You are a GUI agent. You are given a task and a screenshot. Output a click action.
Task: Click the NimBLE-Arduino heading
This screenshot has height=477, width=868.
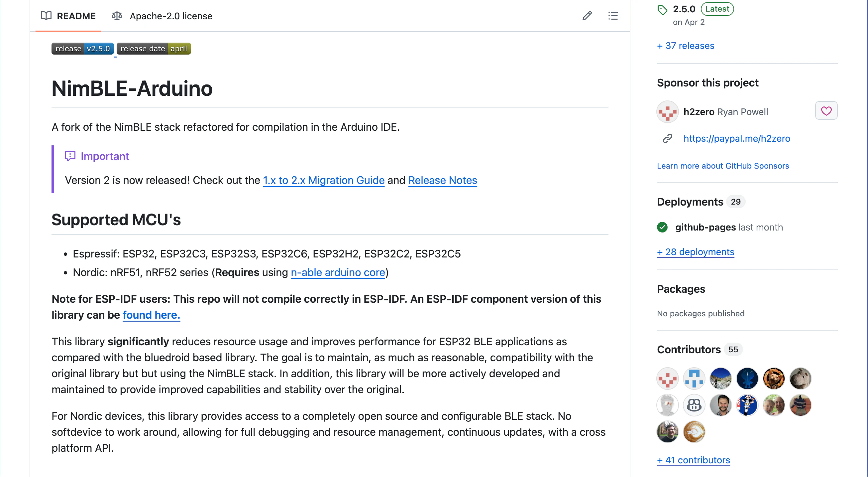[x=132, y=88]
